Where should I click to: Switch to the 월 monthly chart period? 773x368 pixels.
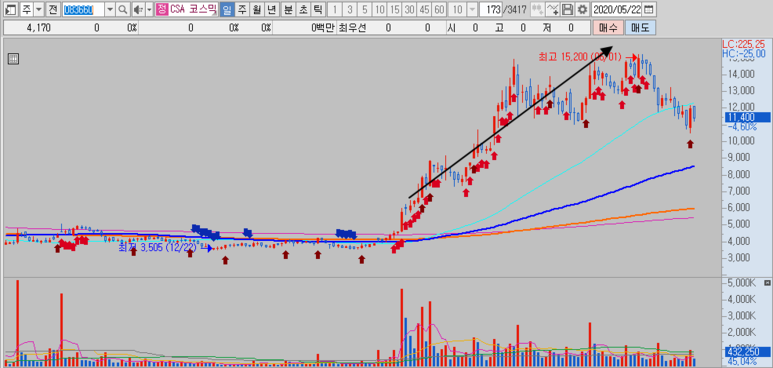click(256, 9)
